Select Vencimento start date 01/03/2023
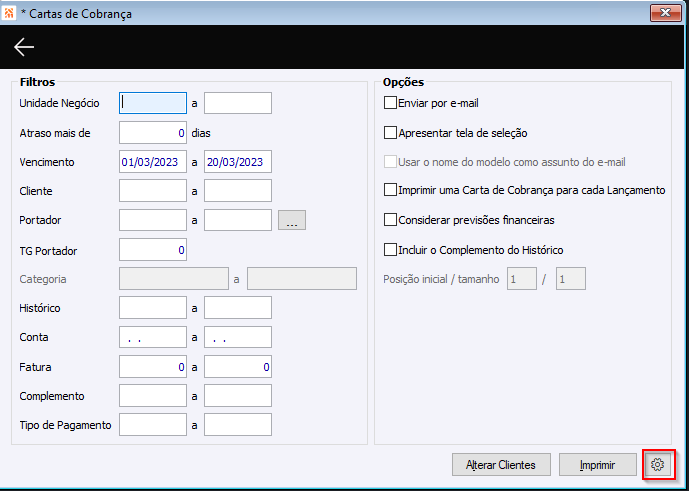The height and width of the screenshot is (491, 689). coord(153,162)
